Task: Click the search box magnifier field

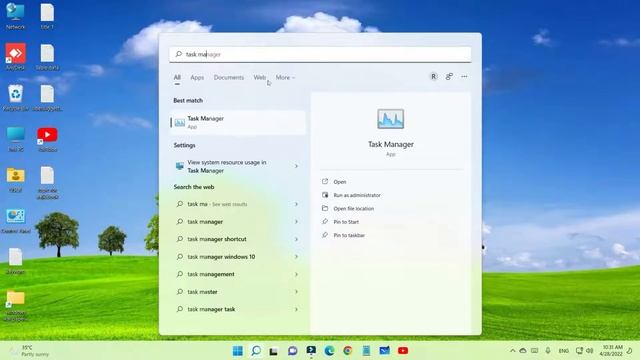Action: [x=320, y=54]
